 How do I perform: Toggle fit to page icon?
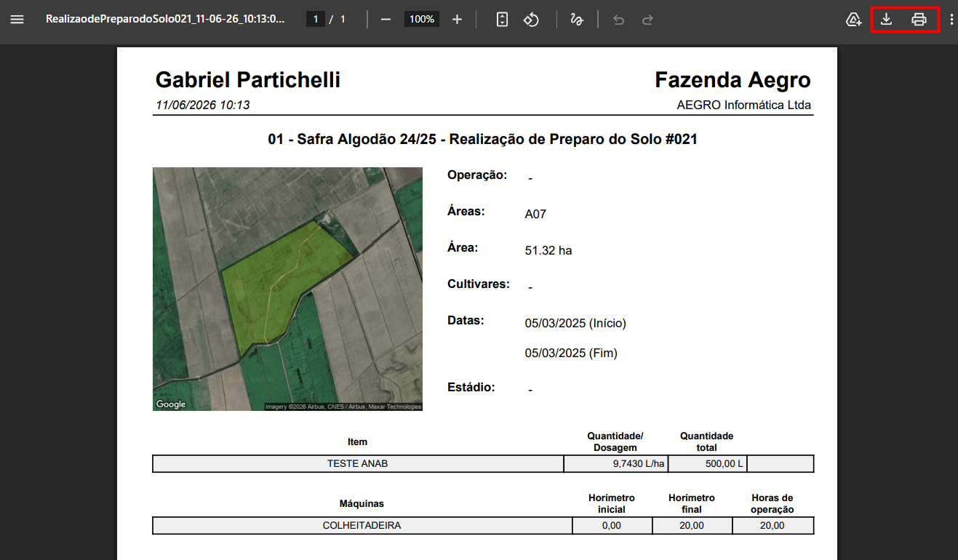(x=502, y=20)
